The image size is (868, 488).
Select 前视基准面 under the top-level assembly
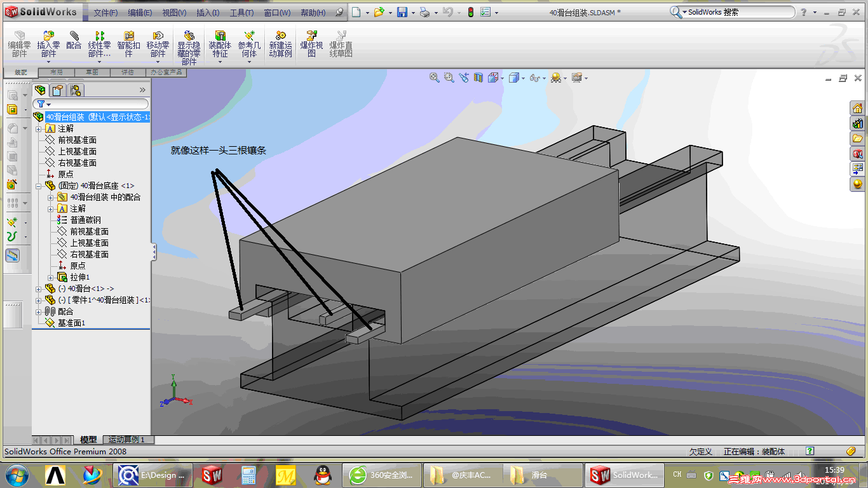77,140
